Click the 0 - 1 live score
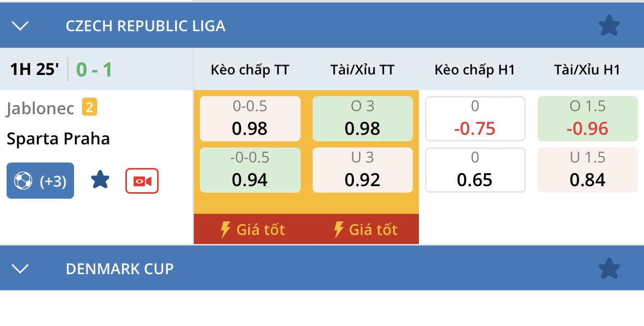Viewport: 644px width, 326px height. coord(94,69)
